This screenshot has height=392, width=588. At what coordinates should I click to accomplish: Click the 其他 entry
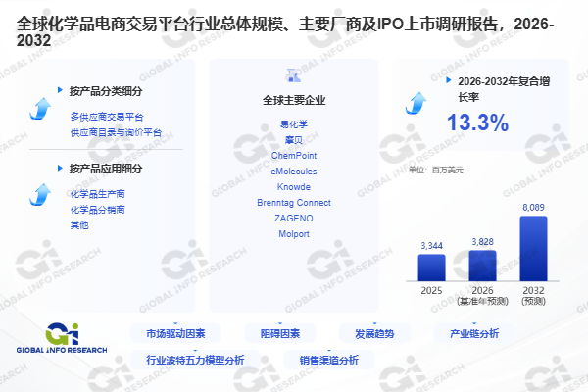(x=79, y=225)
